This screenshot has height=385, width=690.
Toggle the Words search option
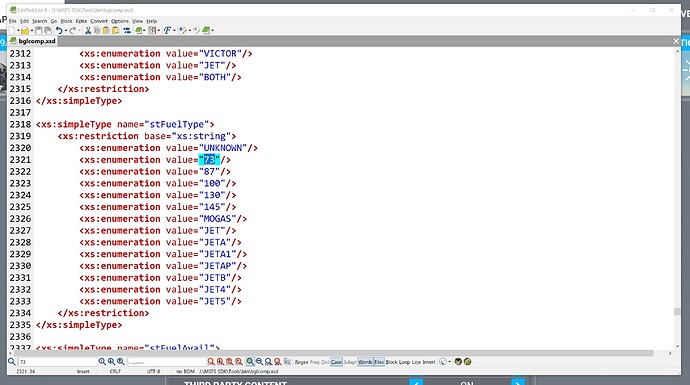pyautogui.click(x=365, y=362)
